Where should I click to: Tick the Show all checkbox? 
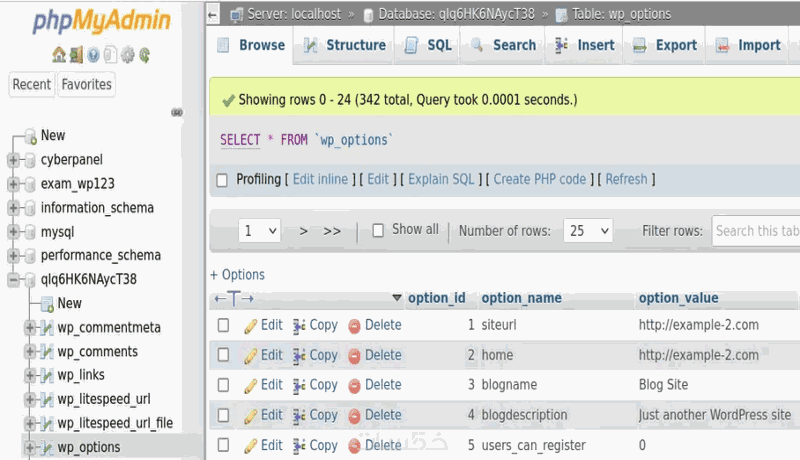(x=378, y=231)
